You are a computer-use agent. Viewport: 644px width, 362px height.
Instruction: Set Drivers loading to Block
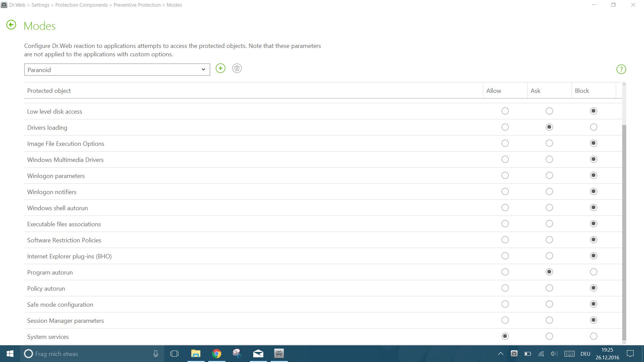click(593, 127)
